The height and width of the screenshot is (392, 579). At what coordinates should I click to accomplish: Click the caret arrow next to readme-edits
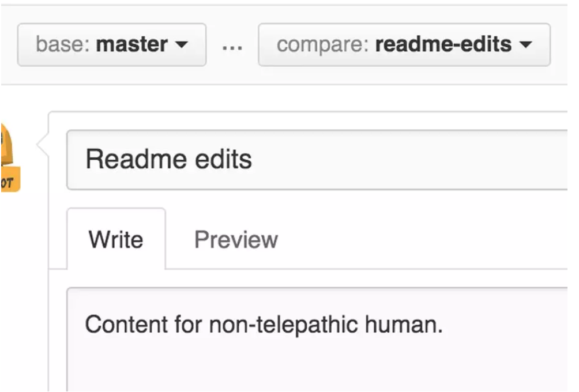click(525, 45)
